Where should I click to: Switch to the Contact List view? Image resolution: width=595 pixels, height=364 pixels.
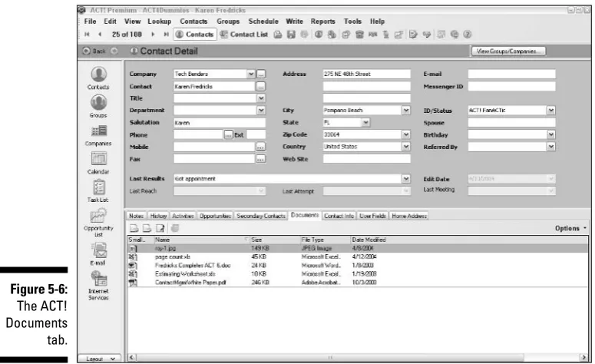(244, 35)
